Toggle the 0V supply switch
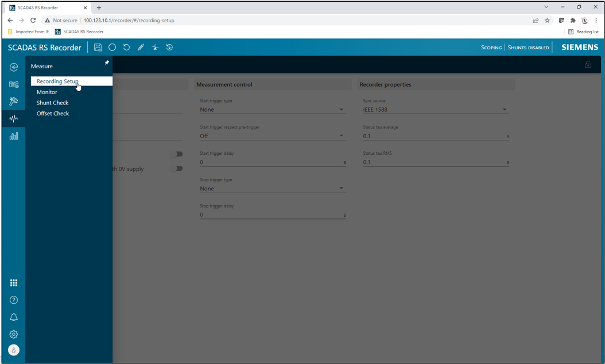The image size is (605, 364). [x=178, y=169]
